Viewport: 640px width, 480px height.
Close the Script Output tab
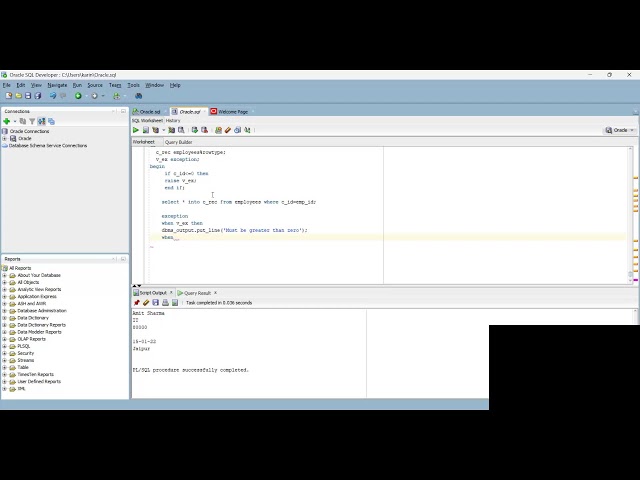[171, 293]
